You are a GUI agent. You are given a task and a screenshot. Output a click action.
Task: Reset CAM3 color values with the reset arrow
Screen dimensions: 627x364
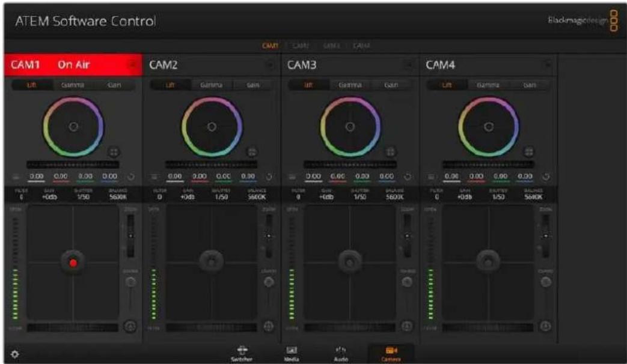click(408, 177)
